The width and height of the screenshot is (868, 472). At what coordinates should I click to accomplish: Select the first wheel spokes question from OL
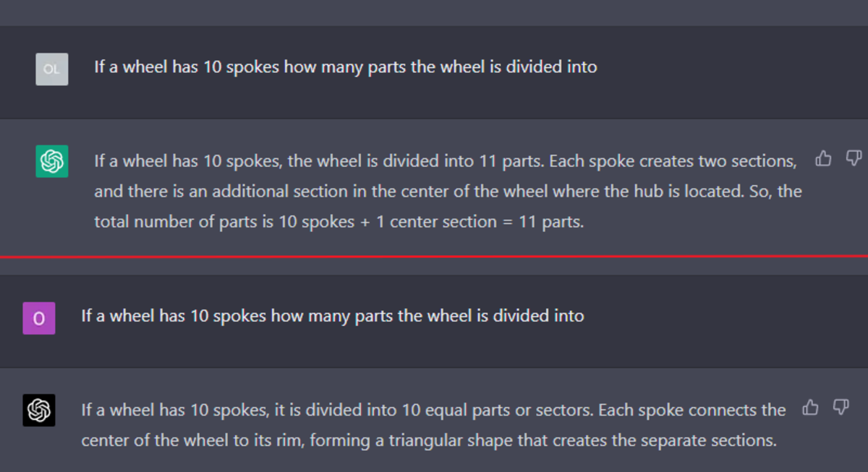(346, 67)
